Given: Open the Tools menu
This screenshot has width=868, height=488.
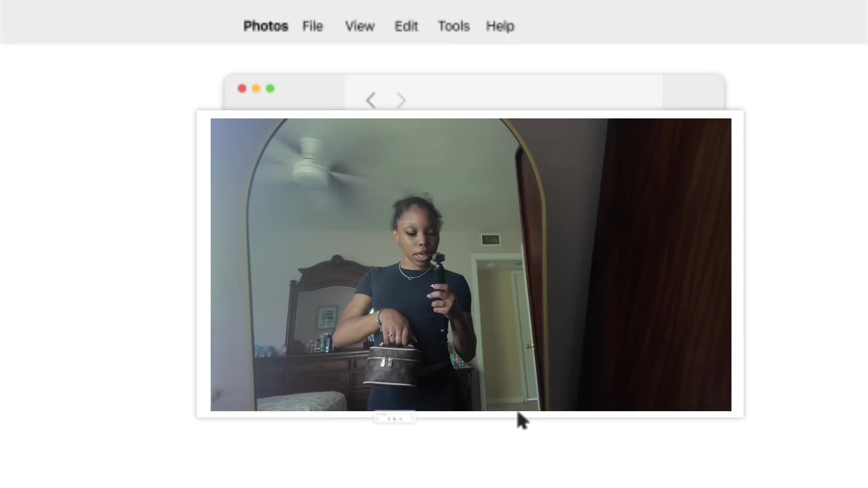Looking at the screenshot, I should 453,26.
